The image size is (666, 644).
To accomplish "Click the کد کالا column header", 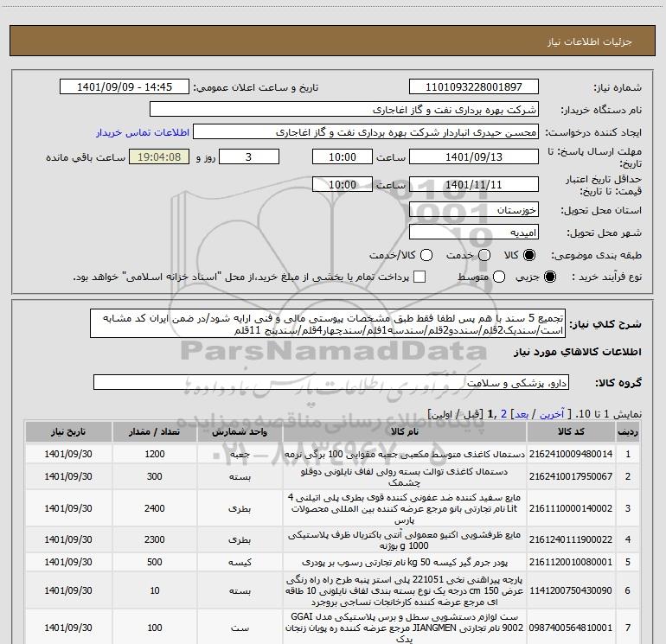I will 571,431.
